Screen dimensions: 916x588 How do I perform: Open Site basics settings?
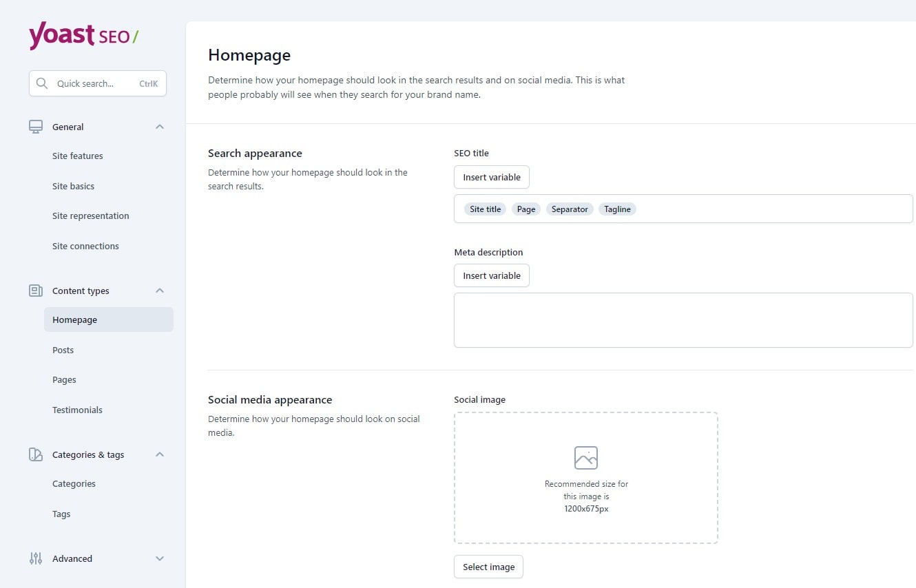[x=74, y=186]
